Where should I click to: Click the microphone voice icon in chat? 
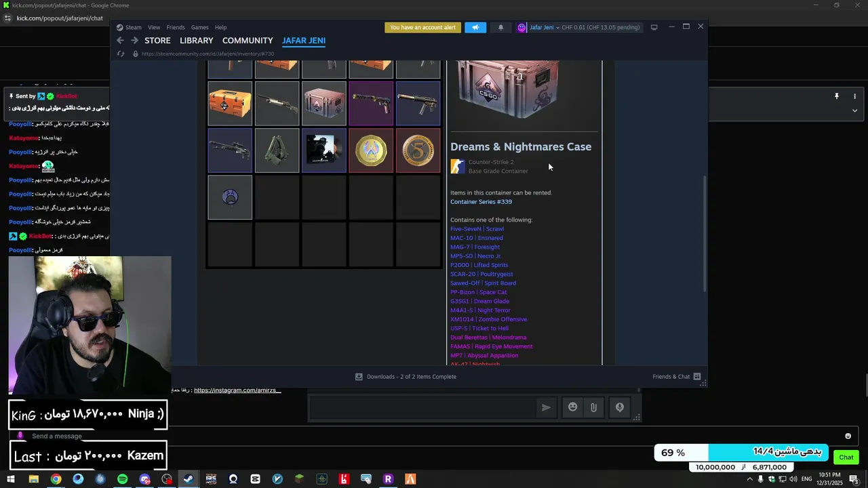click(x=619, y=407)
